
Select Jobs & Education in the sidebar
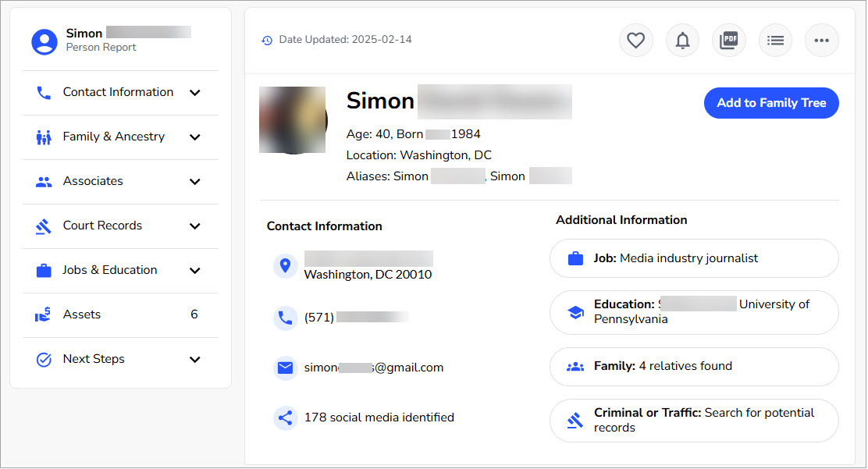[x=109, y=270]
